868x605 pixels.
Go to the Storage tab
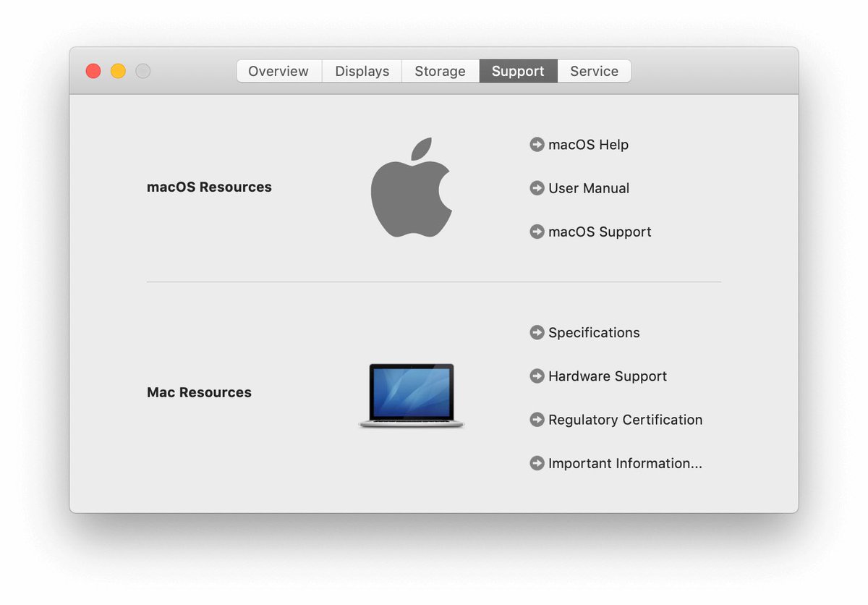click(x=440, y=71)
